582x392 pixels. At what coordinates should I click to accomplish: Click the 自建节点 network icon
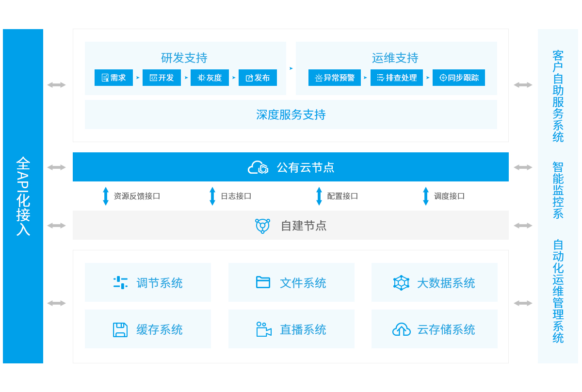[262, 226]
